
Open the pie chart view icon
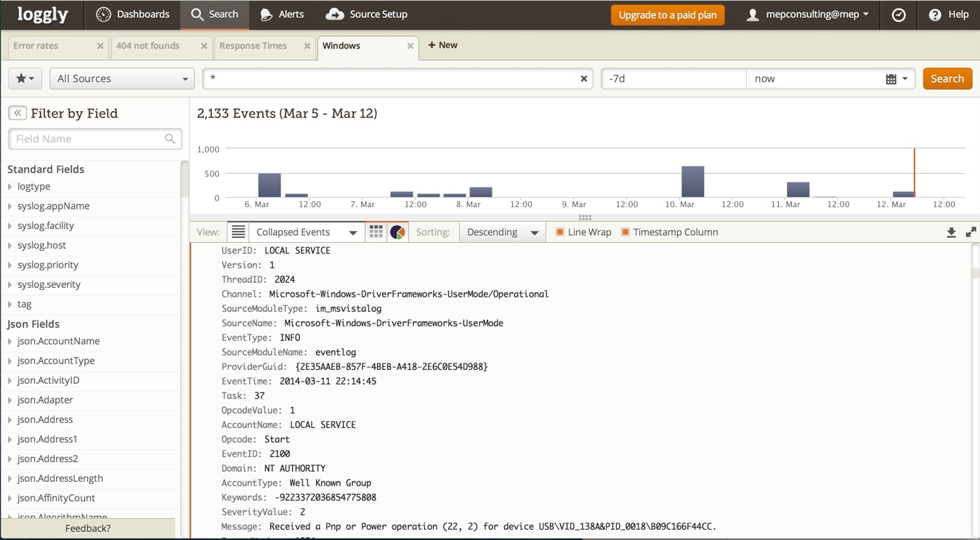pos(397,232)
